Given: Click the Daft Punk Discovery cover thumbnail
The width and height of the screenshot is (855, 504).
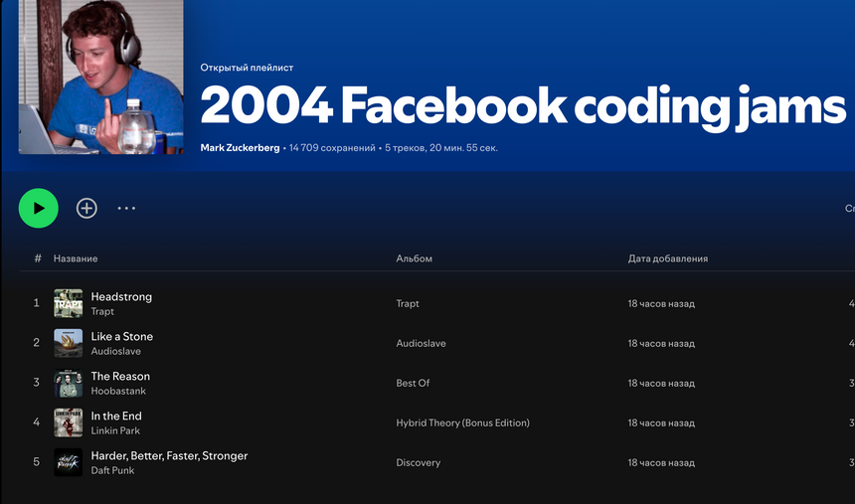Looking at the screenshot, I should click(x=69, y=462).
